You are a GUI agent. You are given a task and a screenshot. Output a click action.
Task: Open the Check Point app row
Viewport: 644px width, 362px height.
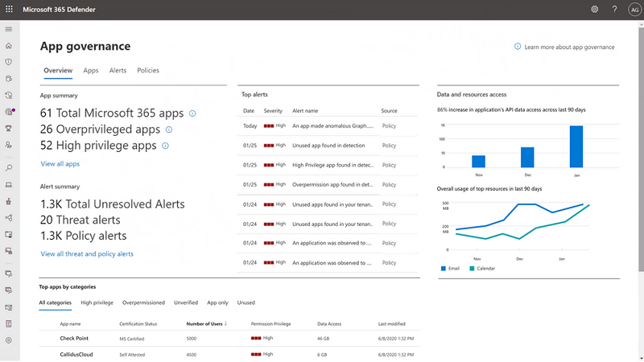pyautogui.click(x=229, y=339)
